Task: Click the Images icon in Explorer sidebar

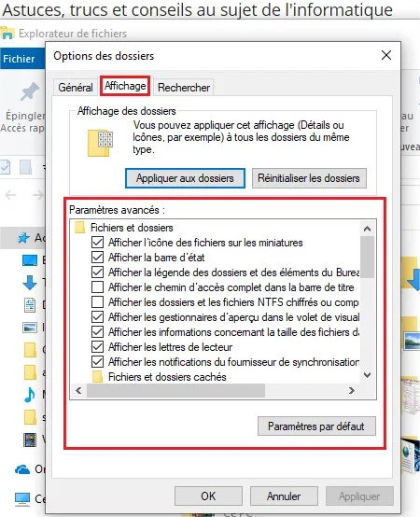Action: pyautogui.click(x=30, y=328)
